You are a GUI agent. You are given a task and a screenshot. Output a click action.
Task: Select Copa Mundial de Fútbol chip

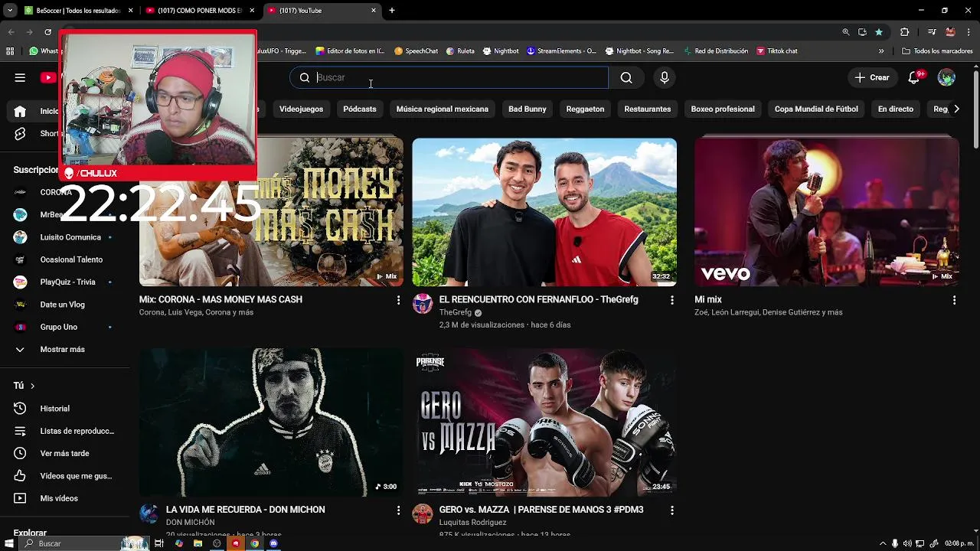coord(816,109)
